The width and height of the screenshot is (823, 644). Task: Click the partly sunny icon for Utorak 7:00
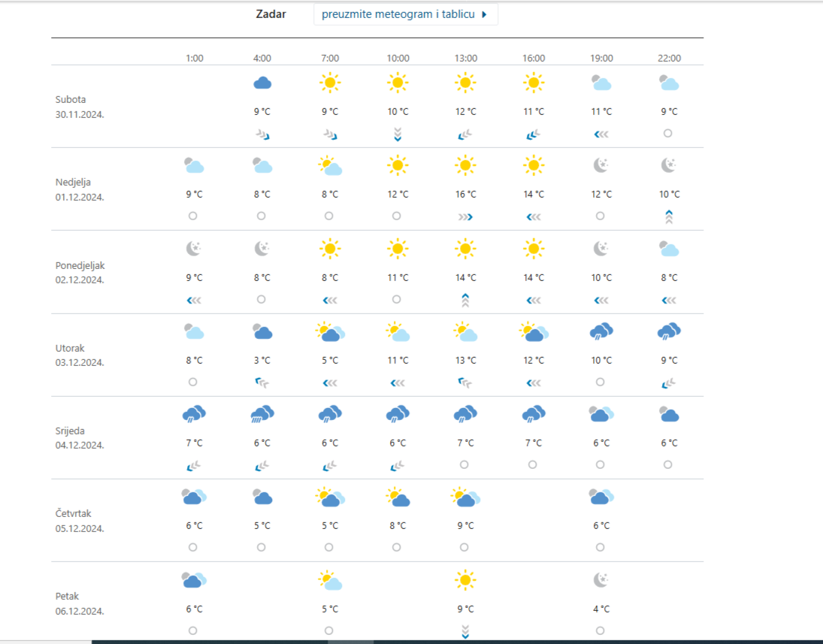330,331
